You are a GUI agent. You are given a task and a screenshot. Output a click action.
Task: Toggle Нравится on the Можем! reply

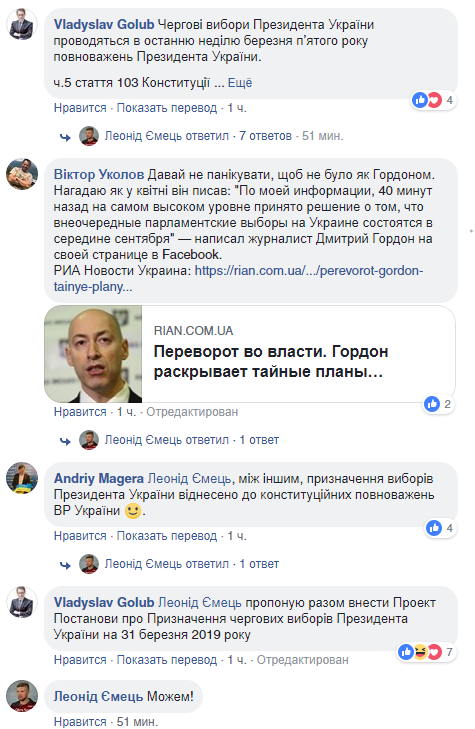[80, 722]
